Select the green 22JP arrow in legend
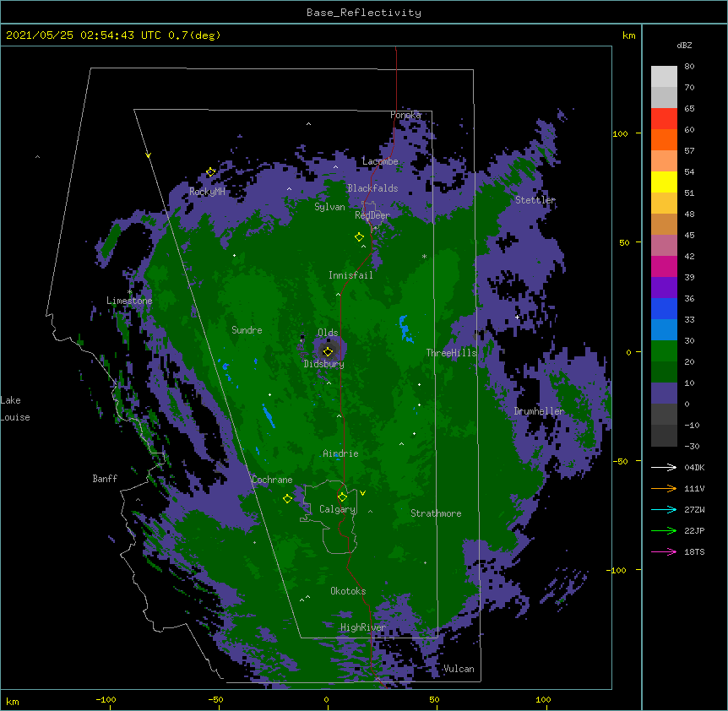 [x=664, y=530]
